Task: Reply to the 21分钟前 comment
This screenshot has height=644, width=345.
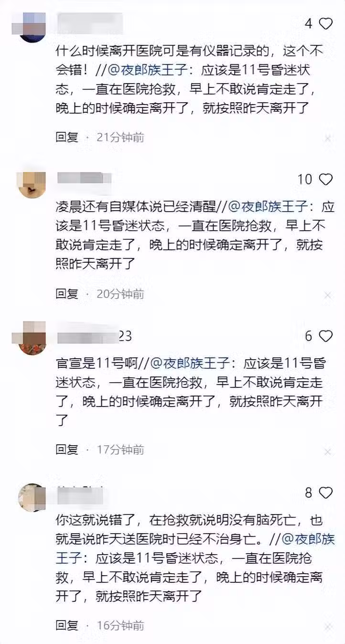Action: coord(67,138)
